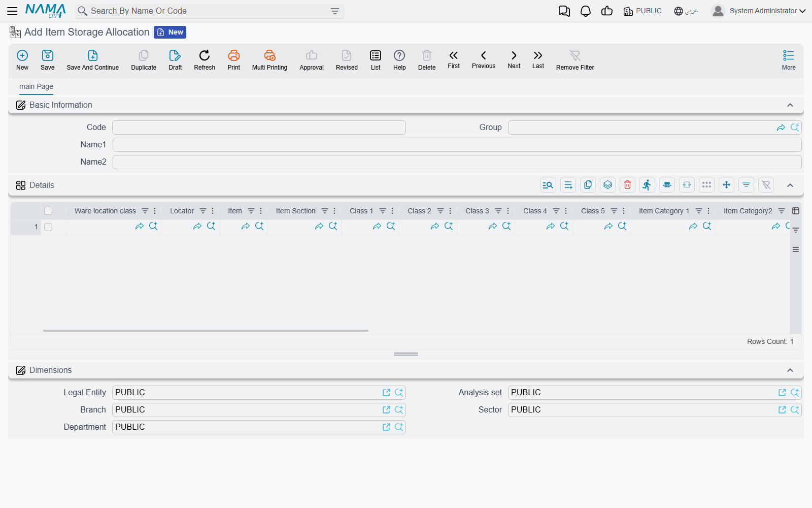Switch language to Arabic
This screenshot has width=812, height=508.
[686, 11]
